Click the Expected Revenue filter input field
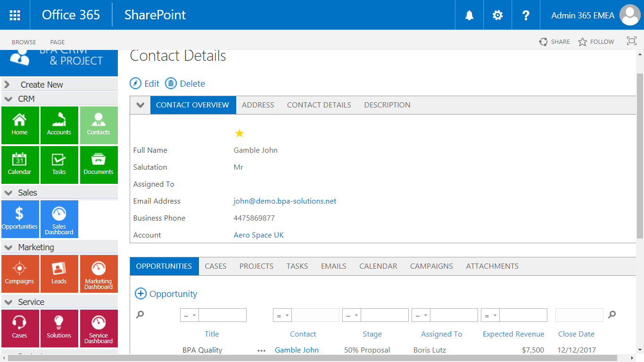This screenshot has width=644, height=362. [x=523, y=315]
